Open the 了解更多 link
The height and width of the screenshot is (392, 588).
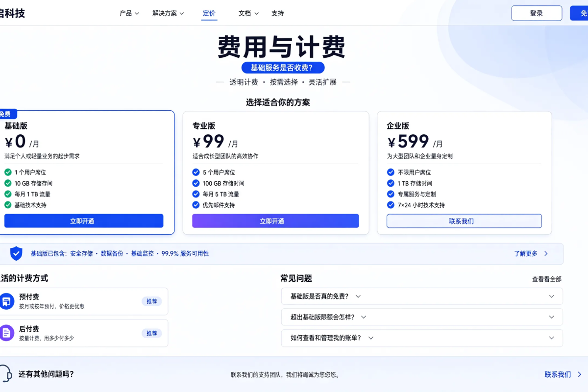tap(526, 253)
